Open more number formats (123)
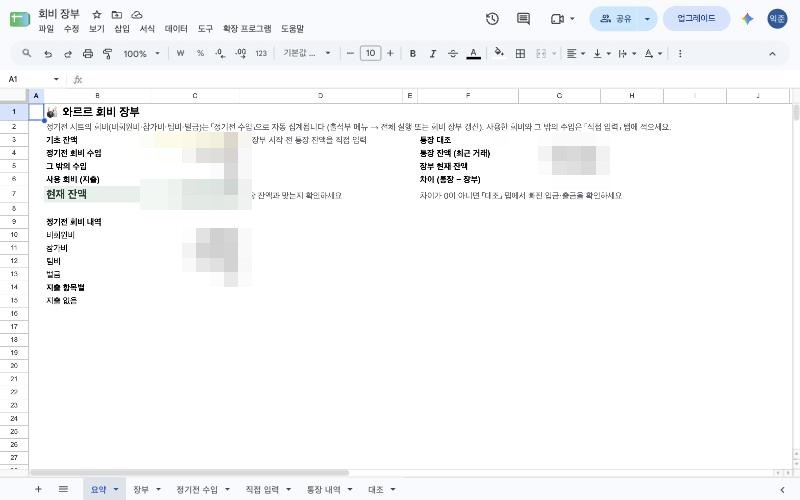 click(261, 53)
